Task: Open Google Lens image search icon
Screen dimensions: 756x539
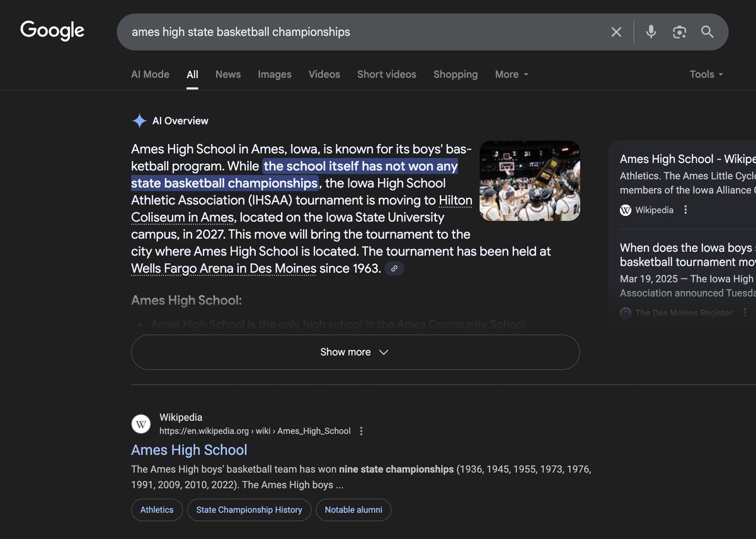Action: coord(679,32)
